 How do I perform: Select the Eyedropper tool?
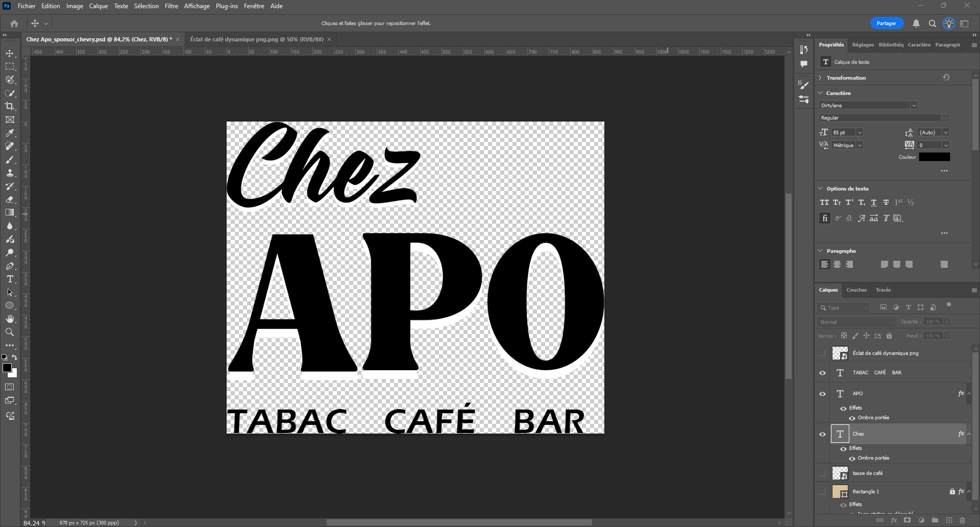coord(10,133)
